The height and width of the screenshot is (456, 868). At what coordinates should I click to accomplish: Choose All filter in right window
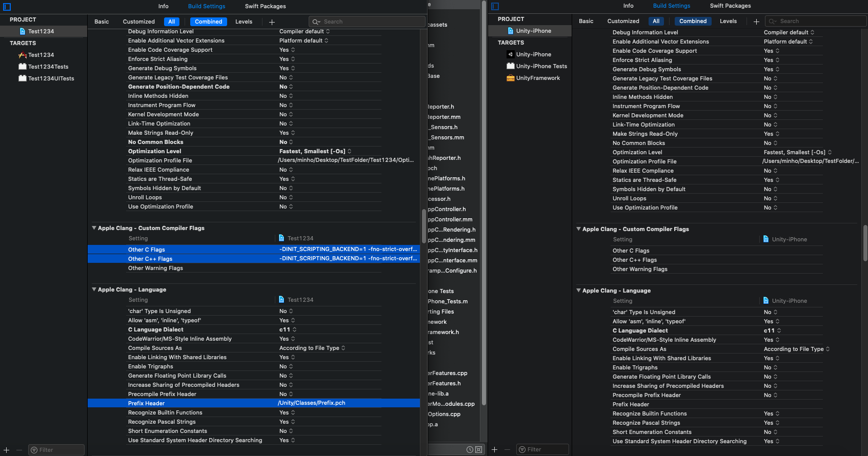pos(656,21)
